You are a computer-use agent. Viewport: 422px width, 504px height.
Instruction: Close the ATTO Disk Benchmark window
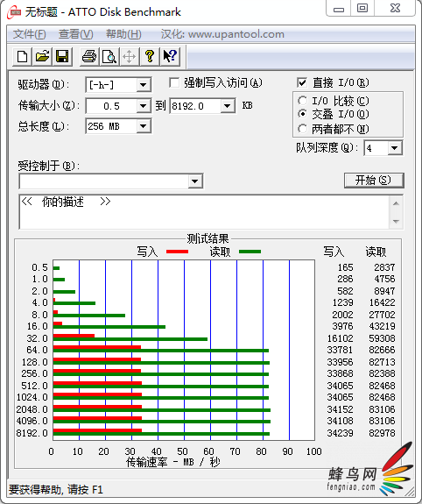[396, 9]
